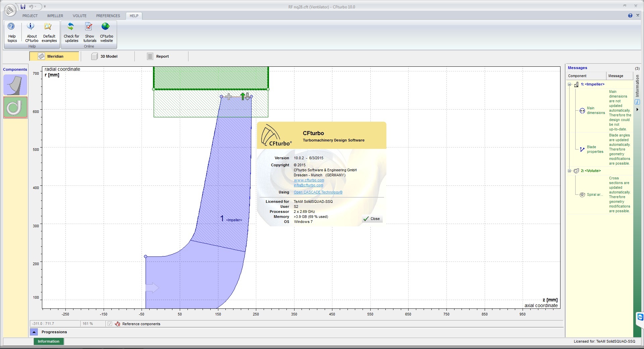Open the www.cfturbo.com link
Image resolution: width=644 pixels, height=349 pixels.
pos(309,180)
